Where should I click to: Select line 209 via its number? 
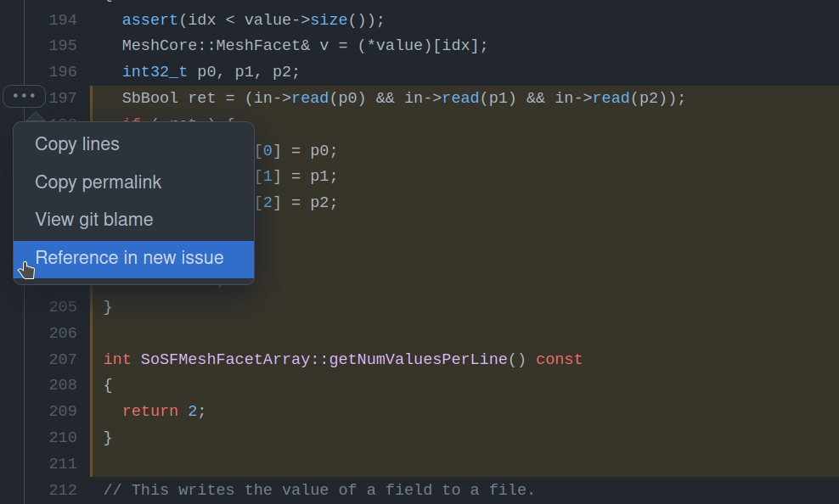62,411
